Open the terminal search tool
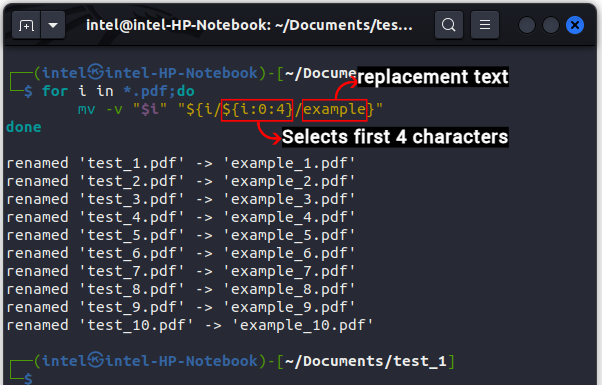 coord(448,25)
